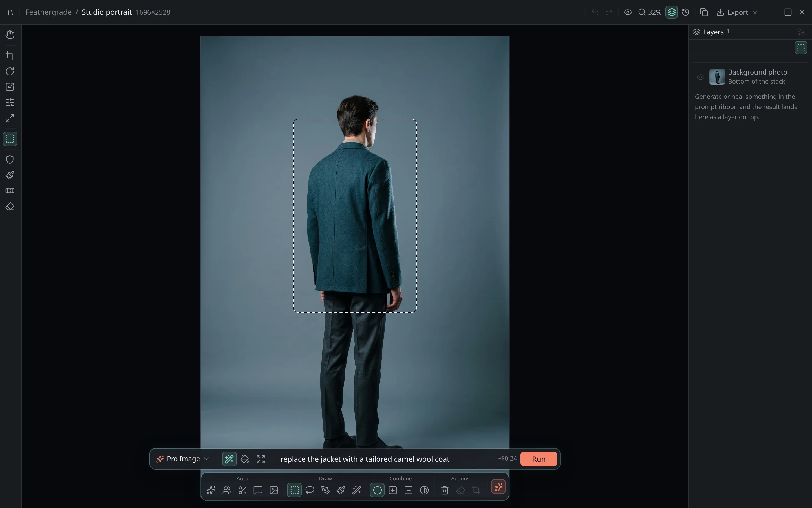The width and height of the screenshot is (812, 508).
Task: Click the selection icon in Layers panel
Action: [x=801, y=48]
